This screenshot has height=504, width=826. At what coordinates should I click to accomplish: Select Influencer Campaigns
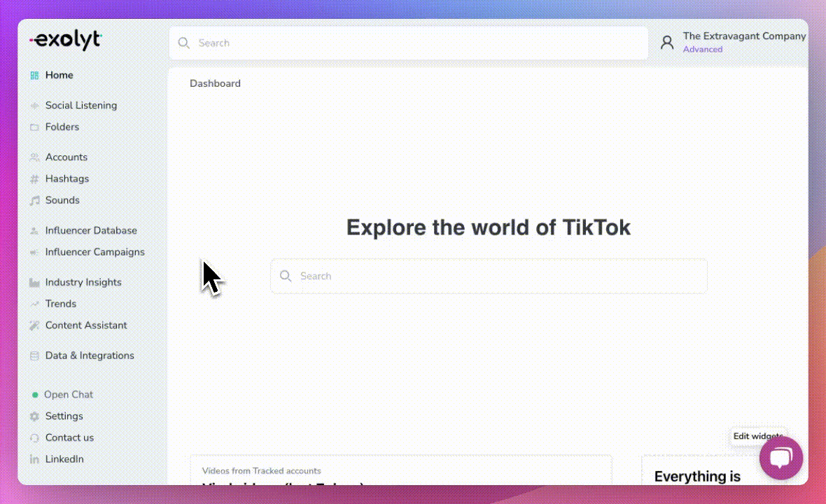(94, 252)
